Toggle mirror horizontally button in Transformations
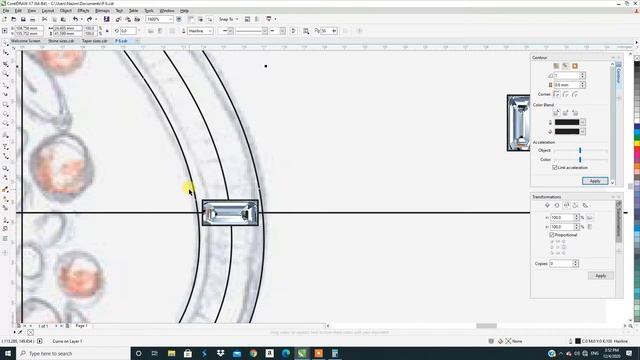640x360 pixels. coord(589,218)
